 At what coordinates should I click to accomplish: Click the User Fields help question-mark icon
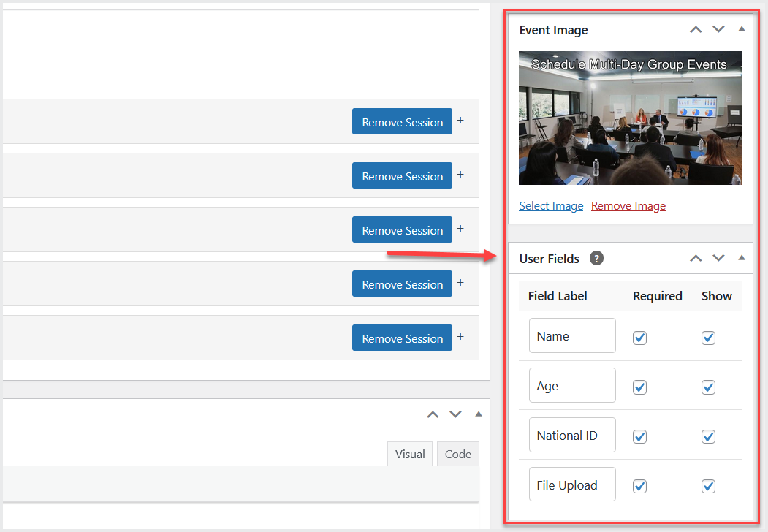pos(597,258)
